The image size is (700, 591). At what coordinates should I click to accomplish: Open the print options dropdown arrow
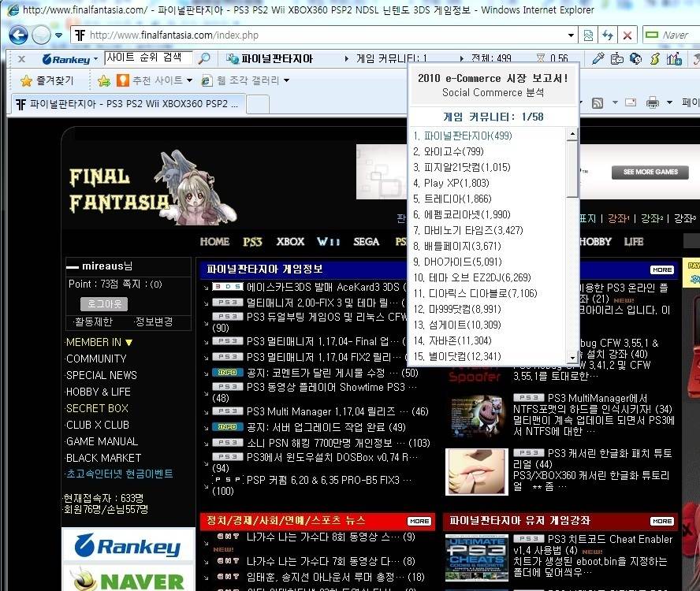click(669, 103)
